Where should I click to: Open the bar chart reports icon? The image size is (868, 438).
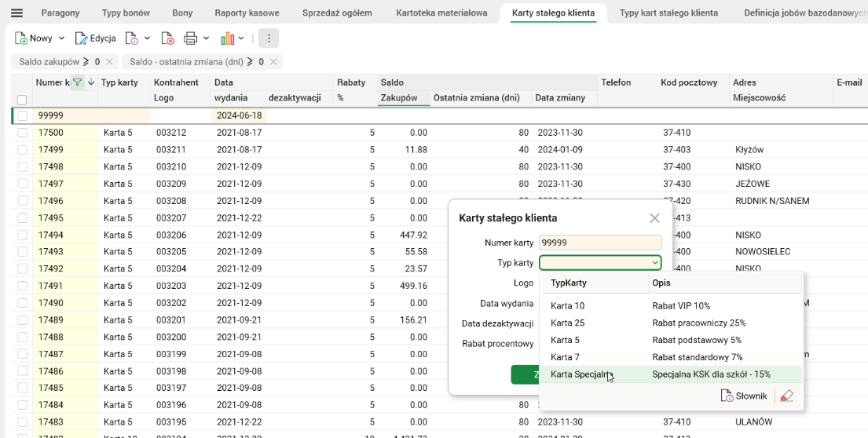[x=228, y=38]
